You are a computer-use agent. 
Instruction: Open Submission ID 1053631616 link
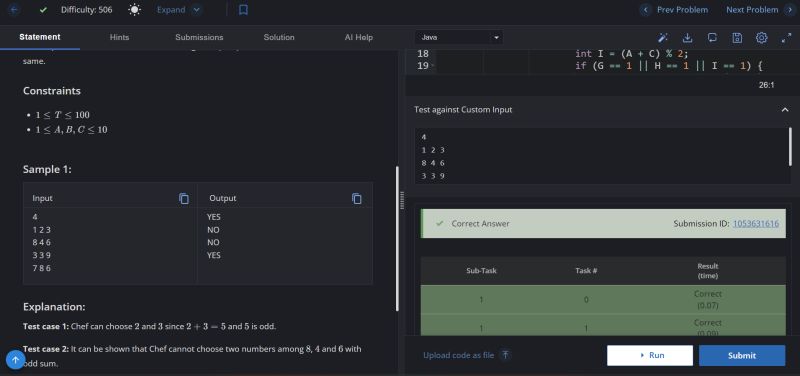coord(756,223)
